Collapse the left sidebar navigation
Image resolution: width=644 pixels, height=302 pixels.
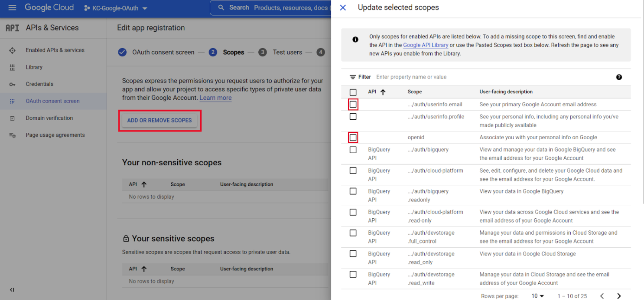pos(12,290)
